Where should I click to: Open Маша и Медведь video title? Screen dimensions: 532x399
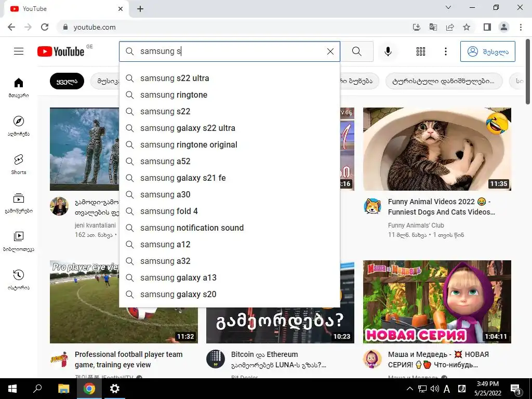point(438,360)
